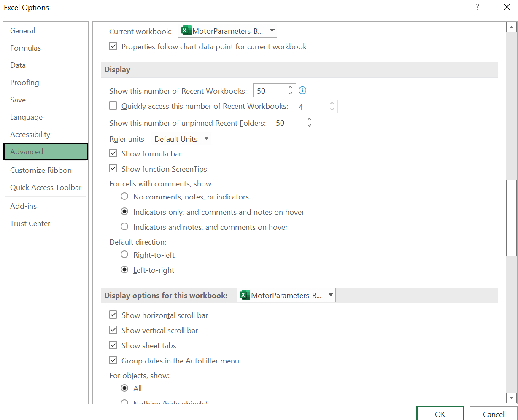Uncheck Show sheet tabs
This screenshot has width=518, height=420.
point(113,345)
